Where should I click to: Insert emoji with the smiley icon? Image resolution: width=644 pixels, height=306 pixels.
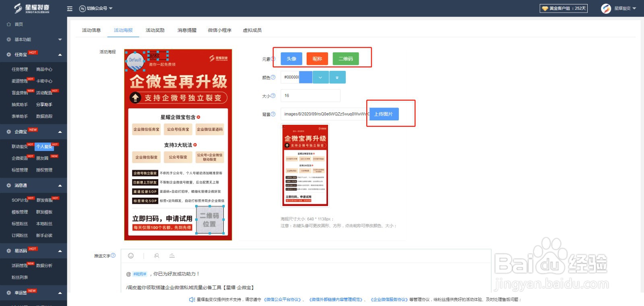coord(131,256)
